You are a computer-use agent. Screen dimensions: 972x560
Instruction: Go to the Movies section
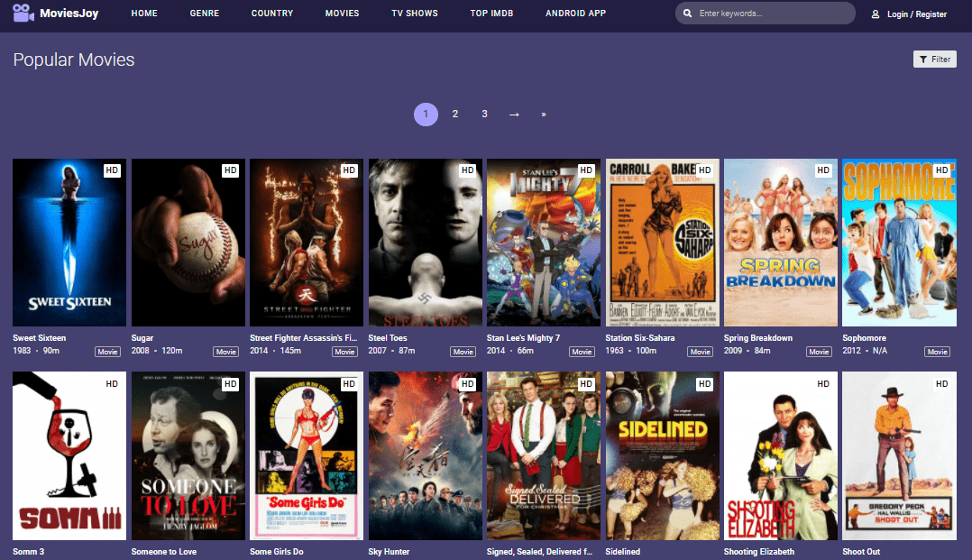tap(343, 13)
